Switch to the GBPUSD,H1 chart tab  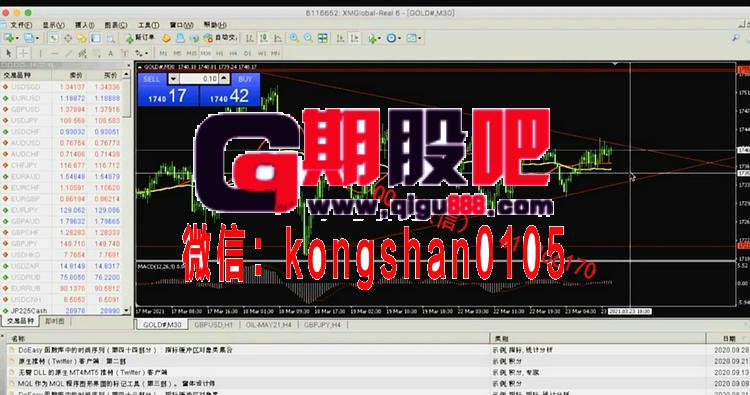click(213, 325)
